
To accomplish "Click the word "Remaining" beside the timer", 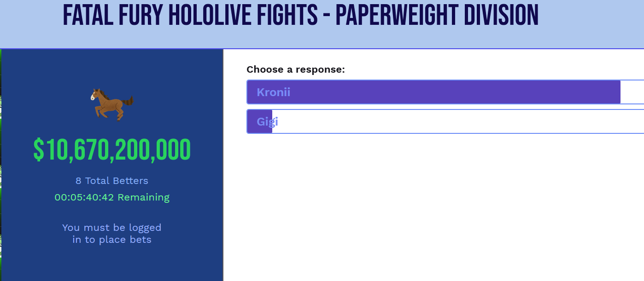I will pyautogui.click(x=143, y=197).
